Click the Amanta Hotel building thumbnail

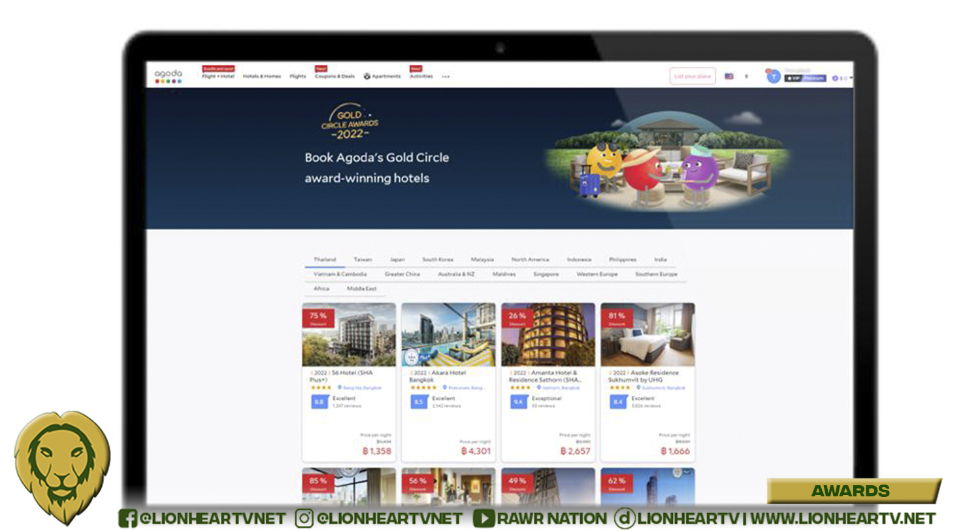(x=548, y=334)
